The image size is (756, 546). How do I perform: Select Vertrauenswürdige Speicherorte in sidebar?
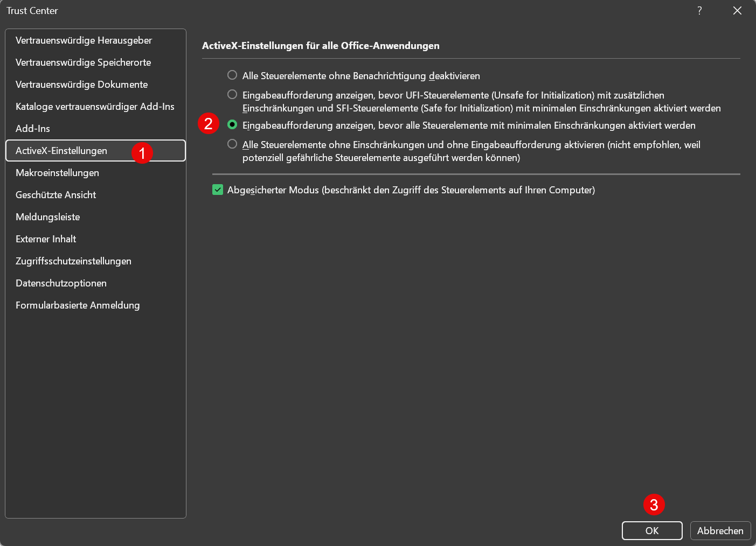click(95, 62)
